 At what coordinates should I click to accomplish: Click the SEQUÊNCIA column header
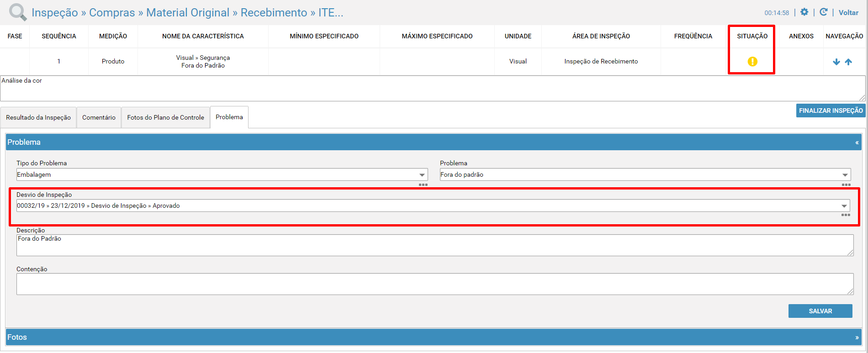(x=59, y=36)
